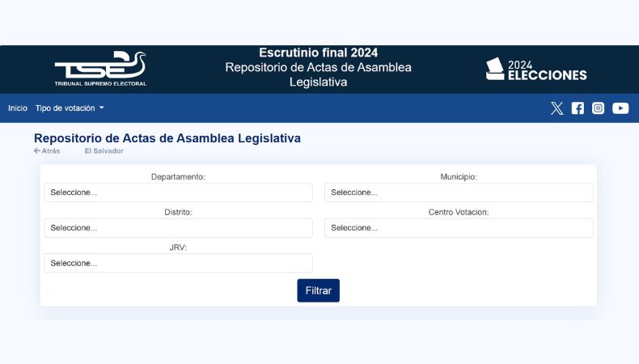Click the Centro Votacion: label
Viewport: 639px width, 364px height.
tap(459, 213)
